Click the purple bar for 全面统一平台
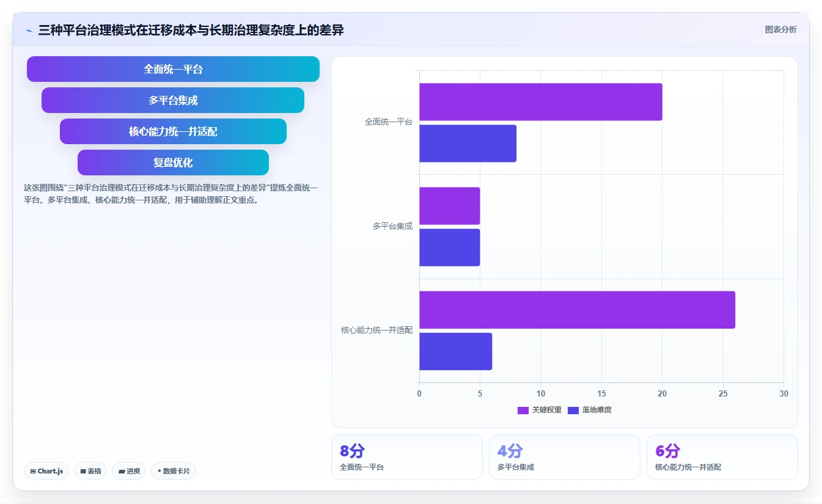 tap(540, 102)
